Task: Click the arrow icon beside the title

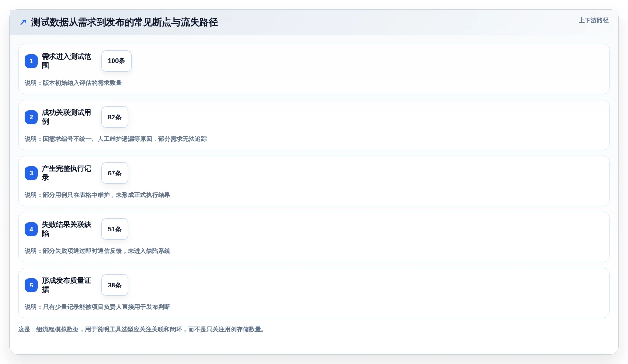Action: (x=23, y=22)
